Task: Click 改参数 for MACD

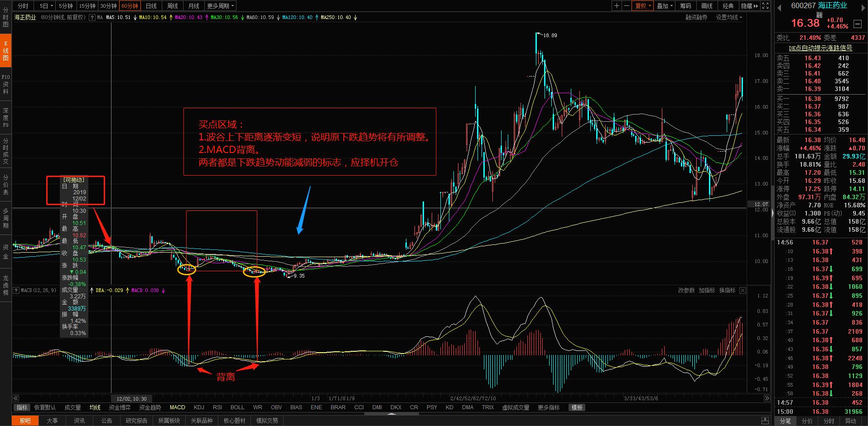Action: pos(686,290)
